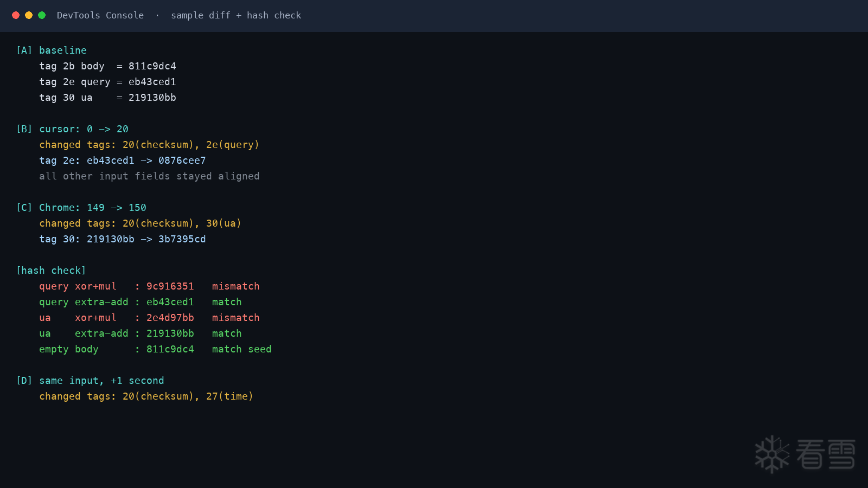Select the "[A] baseline" heading line

click(x=52, y=50)
